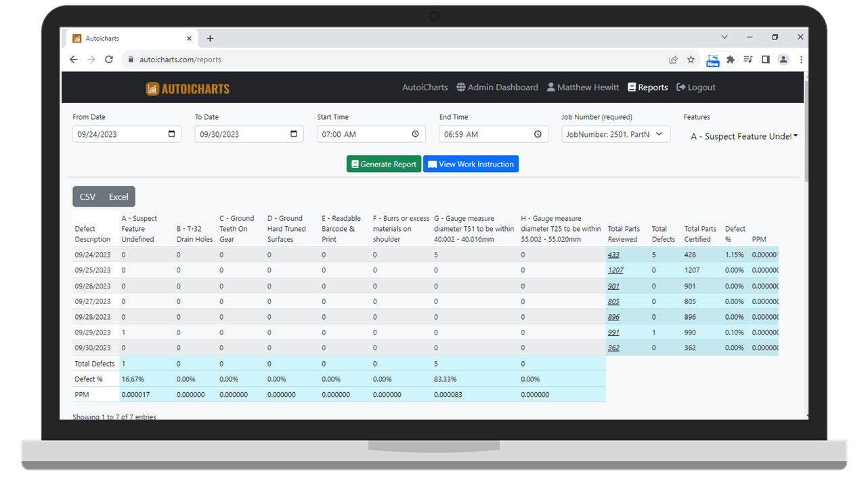Screen dimensions: 868x489
Task: Export the table with the CSV button
Action: [x=88, y=197]
